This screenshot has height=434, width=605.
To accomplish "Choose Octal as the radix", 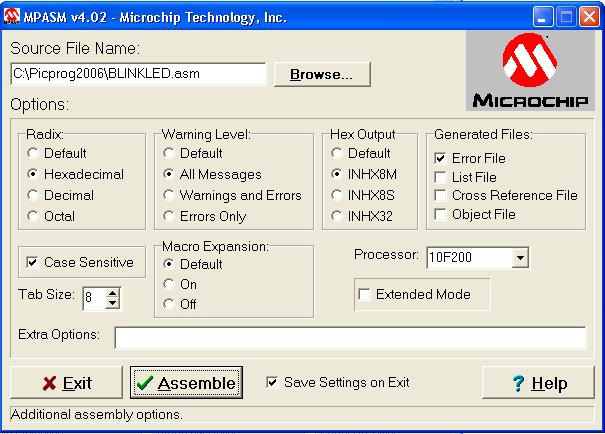I will (35, 216).
